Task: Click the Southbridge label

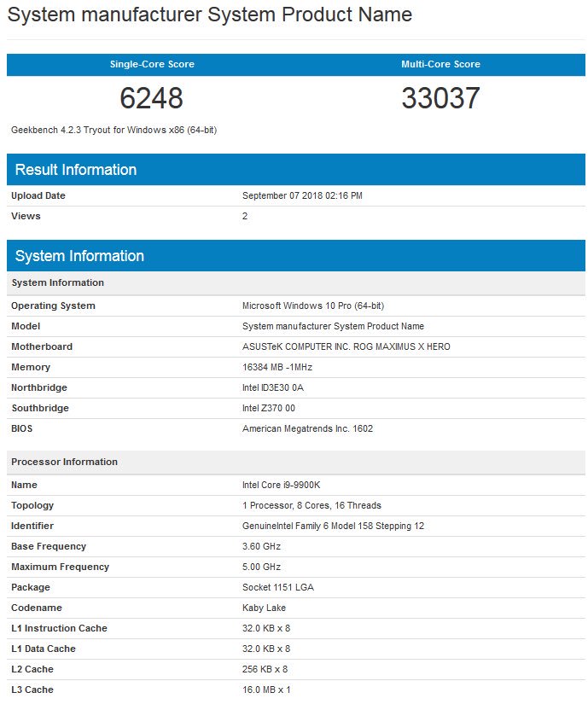Action: (x=40, y=408)
